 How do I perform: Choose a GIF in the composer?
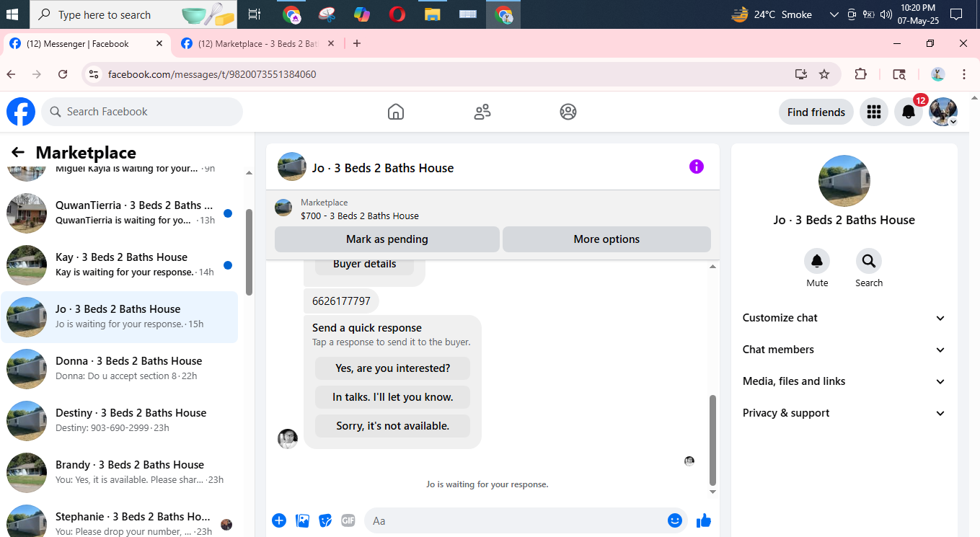348,520
